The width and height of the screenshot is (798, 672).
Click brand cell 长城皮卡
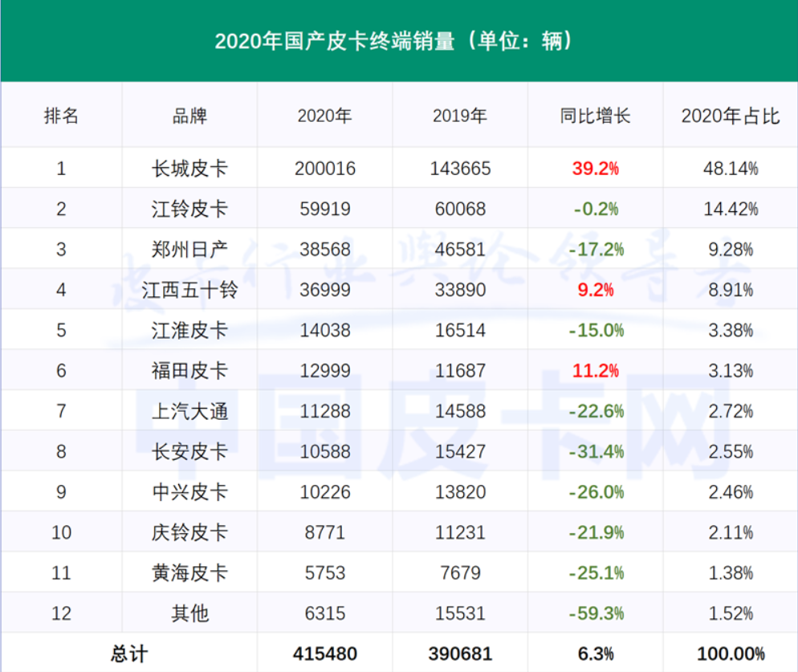click(x=189, y=169)
